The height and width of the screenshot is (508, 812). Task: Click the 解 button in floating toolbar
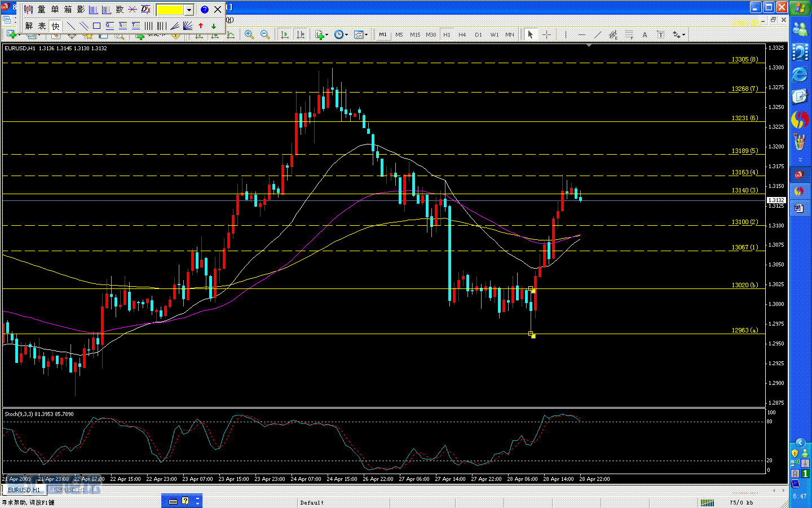tap(29, 26)
